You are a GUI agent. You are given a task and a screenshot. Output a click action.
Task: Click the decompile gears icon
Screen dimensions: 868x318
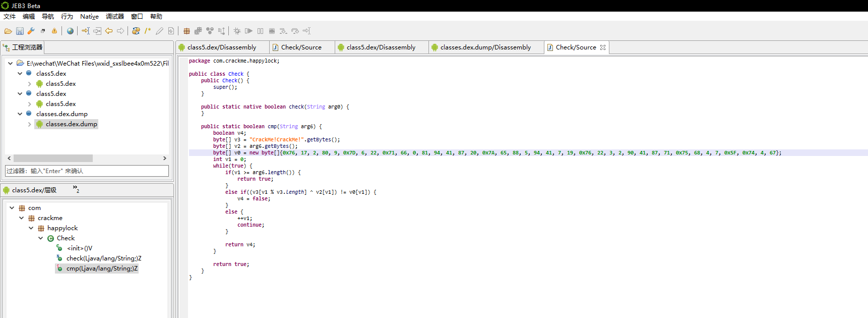(x=136, y=31)
